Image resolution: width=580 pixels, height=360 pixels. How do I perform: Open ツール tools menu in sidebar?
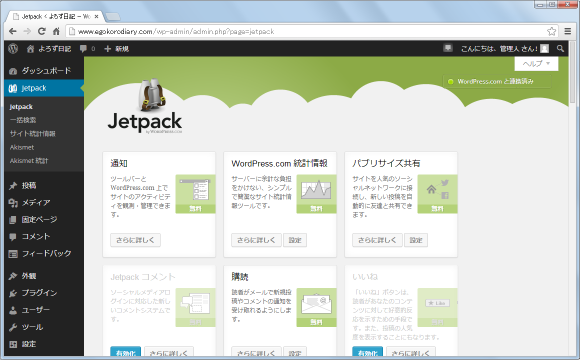(x=44, y=327)
